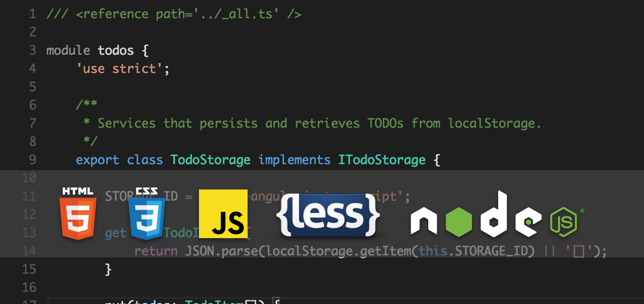Click line number 15 in the gutter
Image resolution: width=644 pixels, height=304 pixels.
tap(29, 269)
